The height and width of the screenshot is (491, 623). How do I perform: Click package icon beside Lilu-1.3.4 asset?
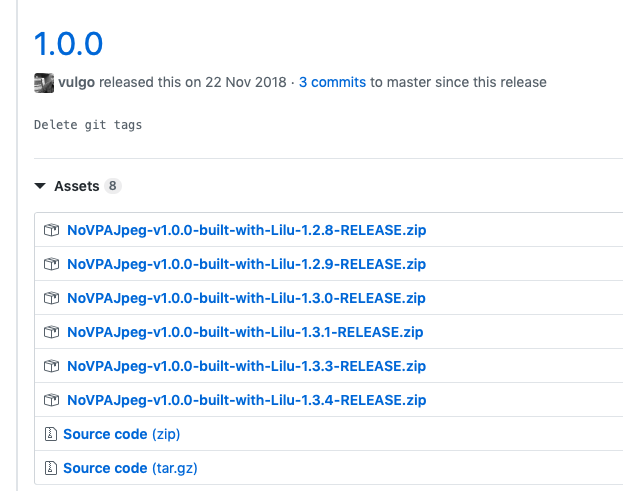coord(51,400)
